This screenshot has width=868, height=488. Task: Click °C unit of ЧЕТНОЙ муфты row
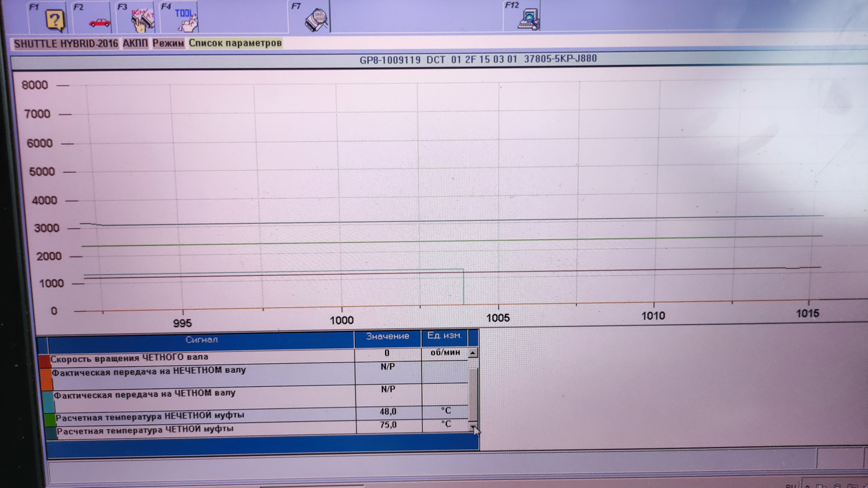pyautogui.click(x=446, y=424)
